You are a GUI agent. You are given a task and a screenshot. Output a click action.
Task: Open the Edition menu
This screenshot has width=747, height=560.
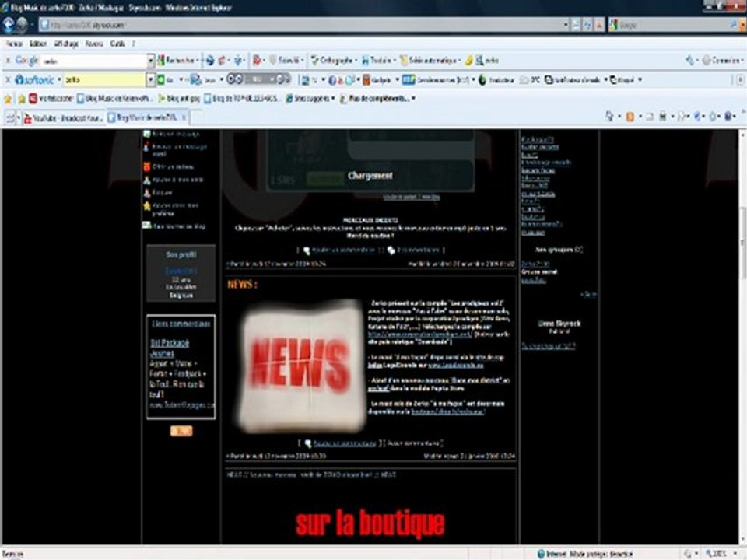click(x=38, y=44)
